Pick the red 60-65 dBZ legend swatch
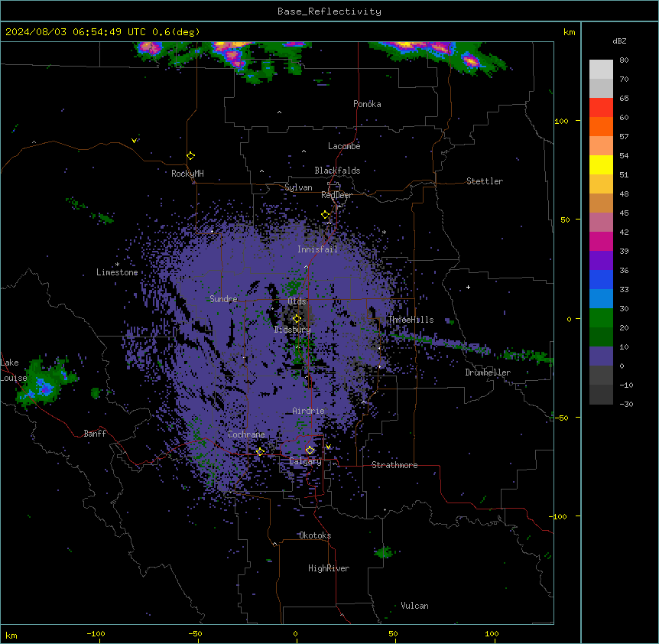 point(601,108)
